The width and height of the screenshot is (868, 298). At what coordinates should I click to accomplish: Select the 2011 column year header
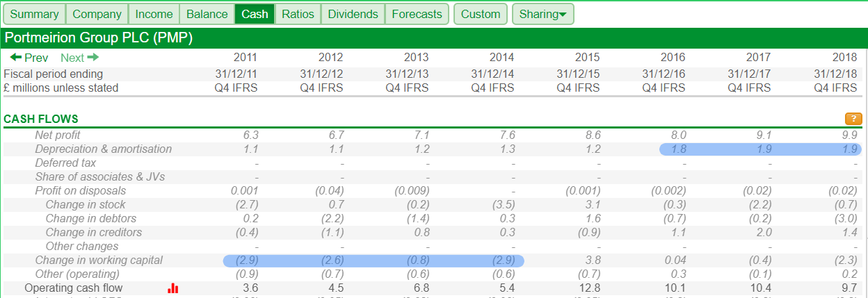(x=245, y=58)
